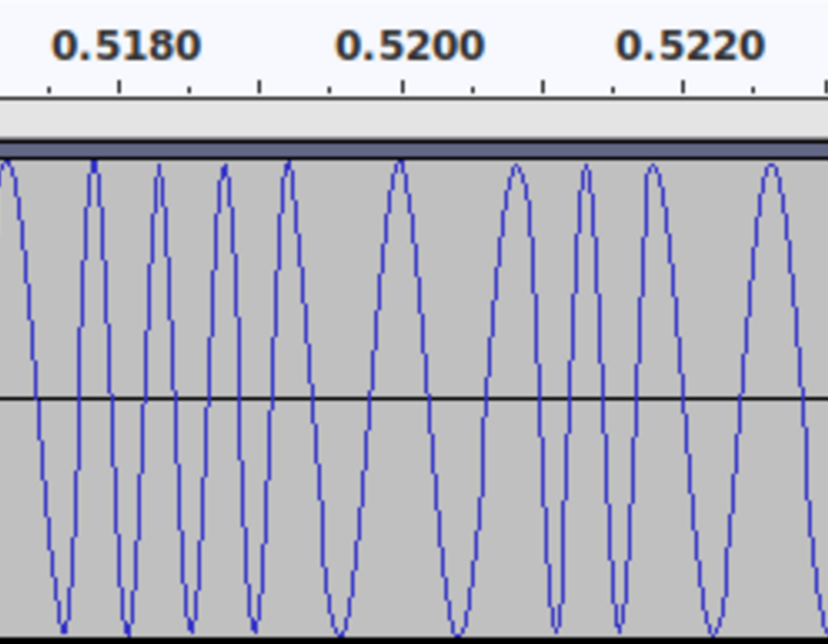Click the light gray strip below the ruler

[x=414, y=120]
